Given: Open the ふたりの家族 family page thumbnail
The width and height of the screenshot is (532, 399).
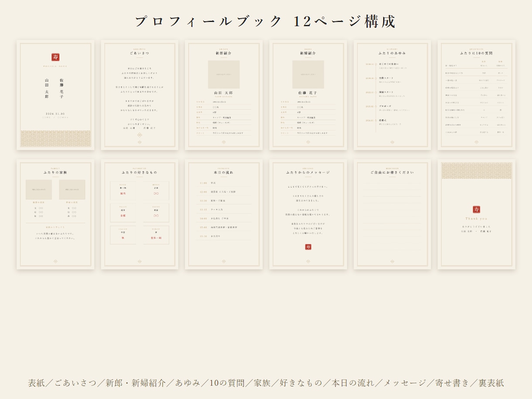Looking at the screenshot, I should 55,214.
